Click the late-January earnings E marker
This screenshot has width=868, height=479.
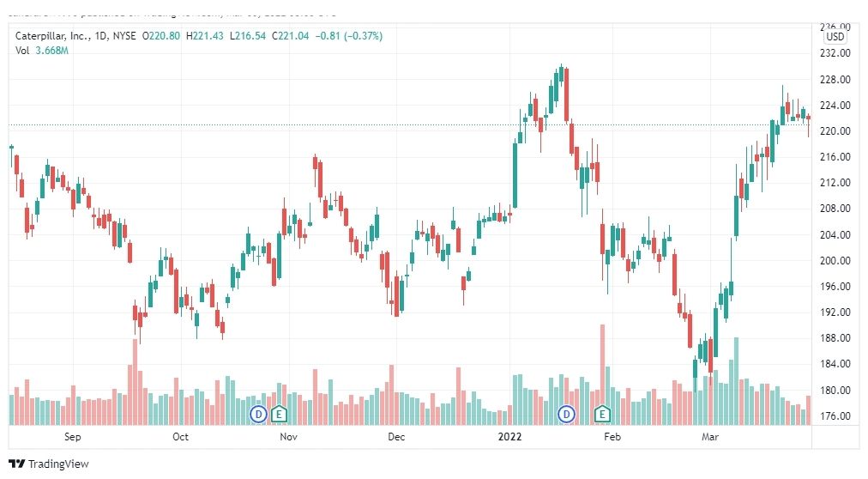click(x=602, y=414)
